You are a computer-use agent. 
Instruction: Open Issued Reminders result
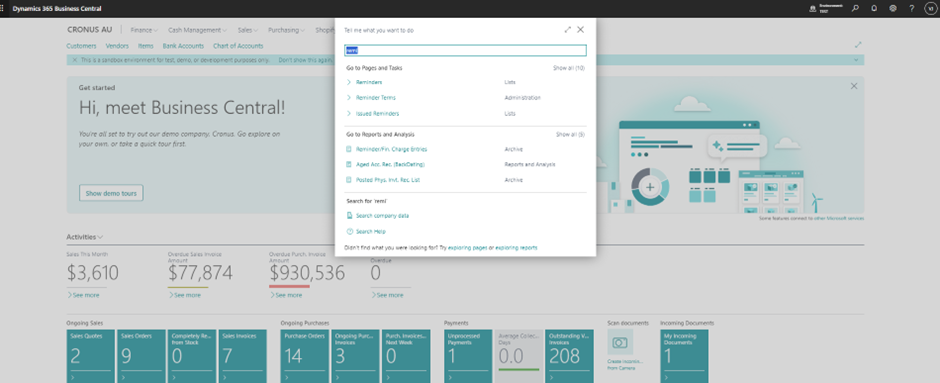pyautogui.click(x=377, y=113)
